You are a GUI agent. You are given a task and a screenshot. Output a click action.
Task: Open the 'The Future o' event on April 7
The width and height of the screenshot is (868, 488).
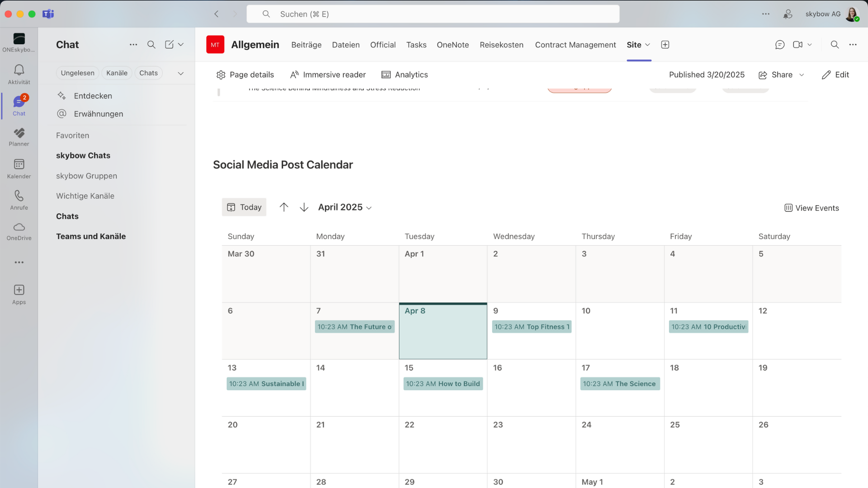354,327
